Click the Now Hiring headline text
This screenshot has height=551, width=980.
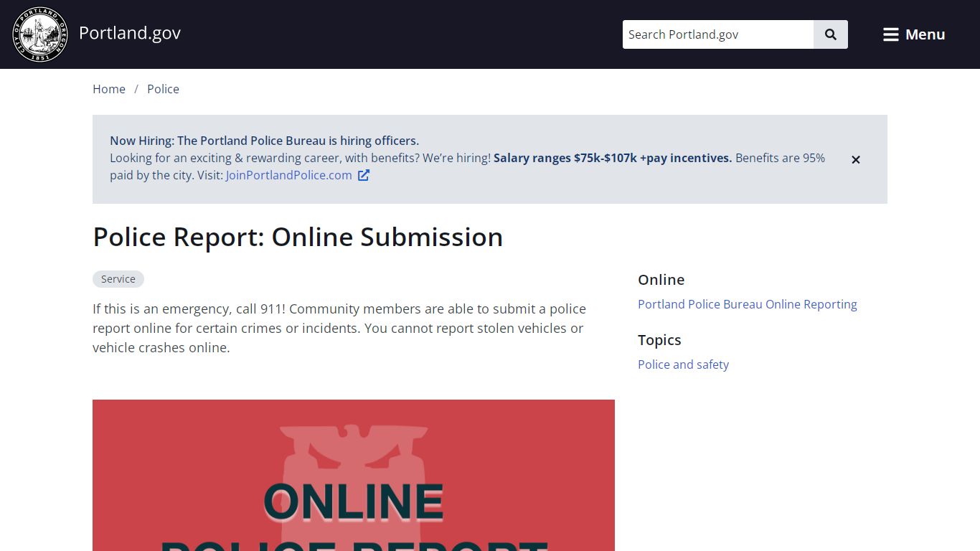coord(264,141)
